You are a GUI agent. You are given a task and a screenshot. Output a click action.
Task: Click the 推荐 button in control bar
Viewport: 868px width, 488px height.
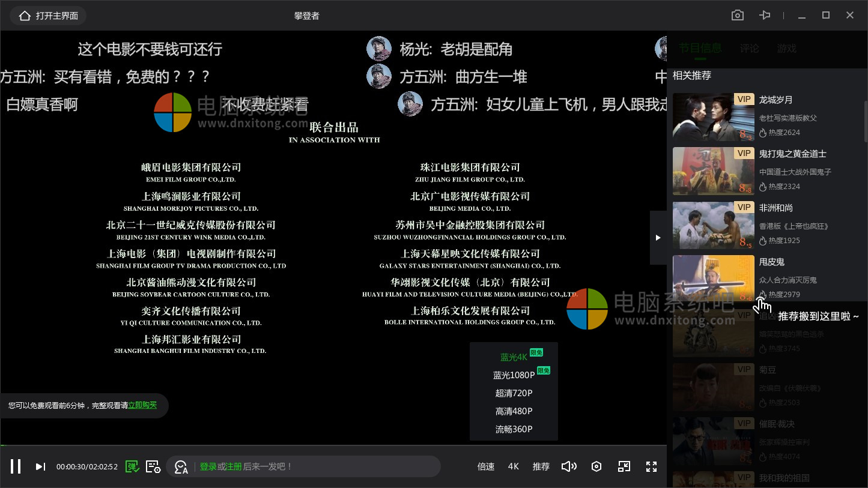tap(541, 466)
